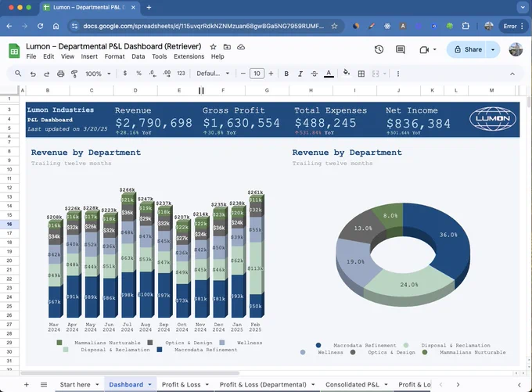Switch to the Consolidated P&L tab
The height and width of the screenshot is (392, 532).
[352, 384]
